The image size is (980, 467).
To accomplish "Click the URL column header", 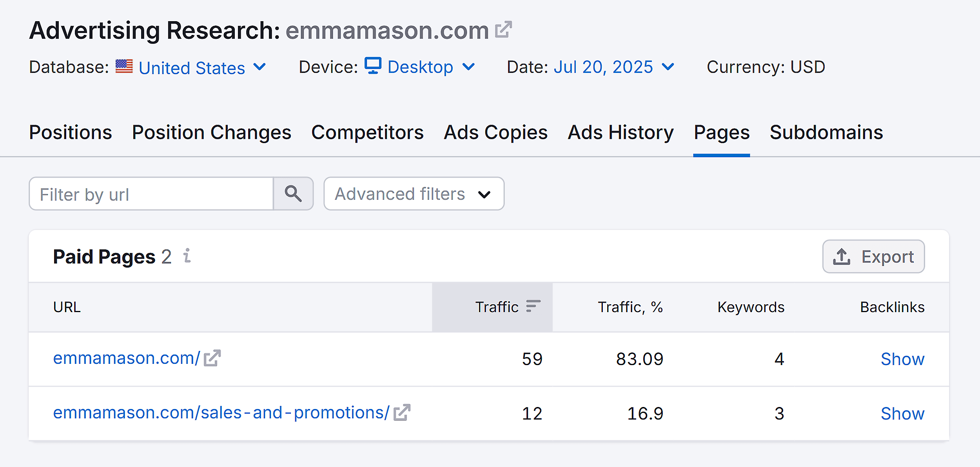I will [67, 307].
